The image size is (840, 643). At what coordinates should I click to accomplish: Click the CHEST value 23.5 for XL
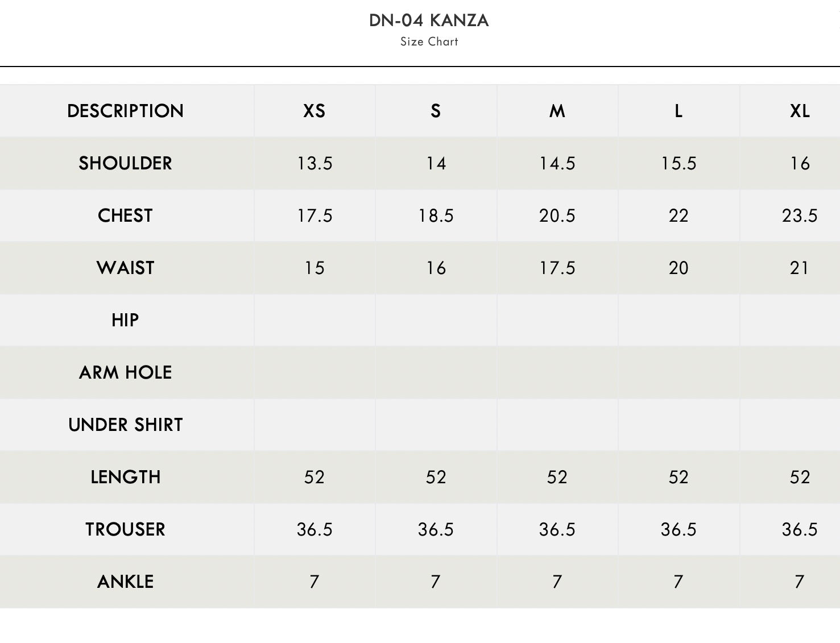(800, 215)
